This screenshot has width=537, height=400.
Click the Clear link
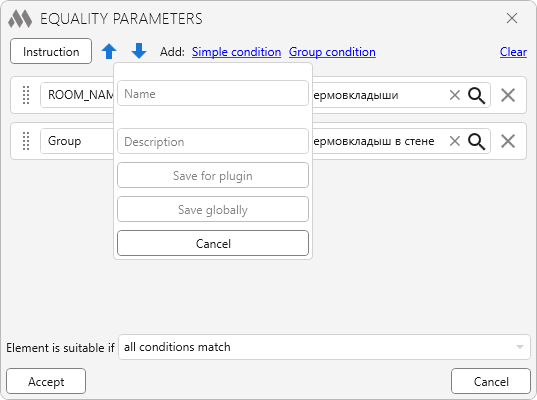[x=513, y=52]
